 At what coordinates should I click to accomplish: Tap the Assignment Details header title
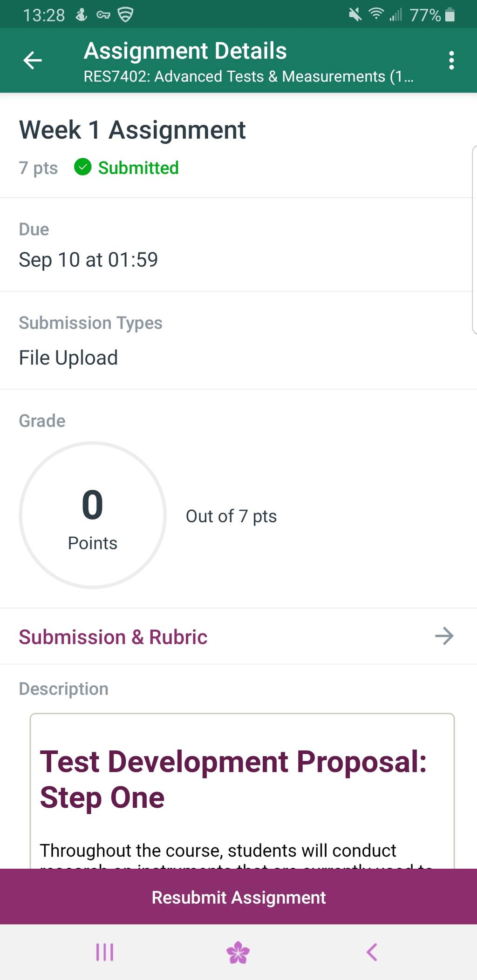(x=185, y=51)
